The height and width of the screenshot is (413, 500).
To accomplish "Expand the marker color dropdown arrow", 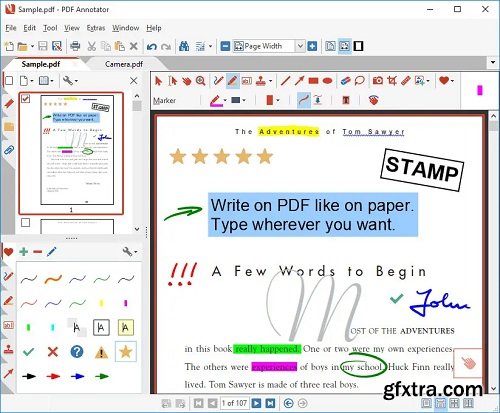I will point(225,100).
